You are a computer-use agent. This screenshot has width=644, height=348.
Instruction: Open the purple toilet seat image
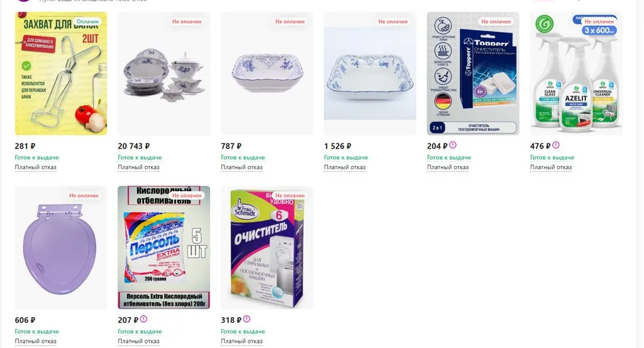61,248
